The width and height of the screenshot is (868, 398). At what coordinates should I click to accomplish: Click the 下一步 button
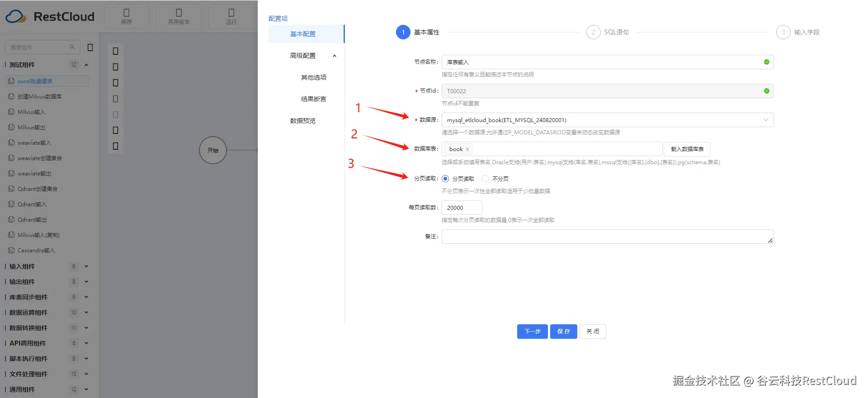pos(533,332)
